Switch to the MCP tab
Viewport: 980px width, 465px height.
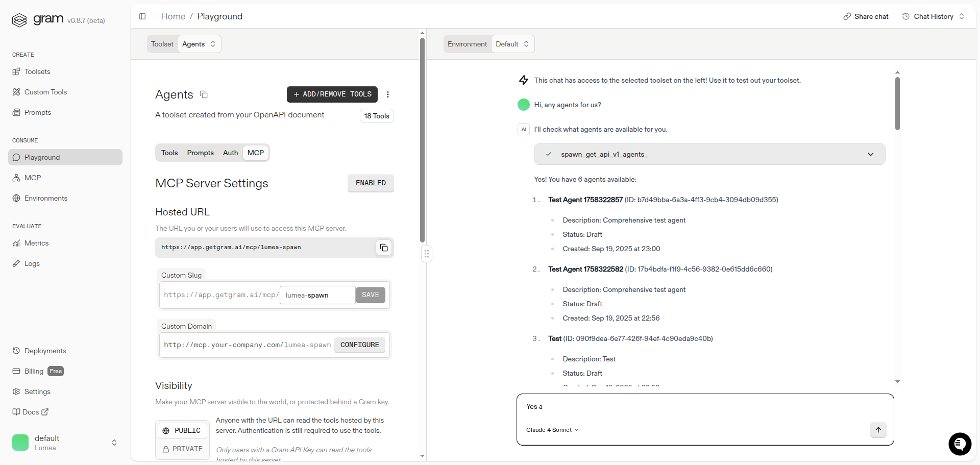[256, 153]
